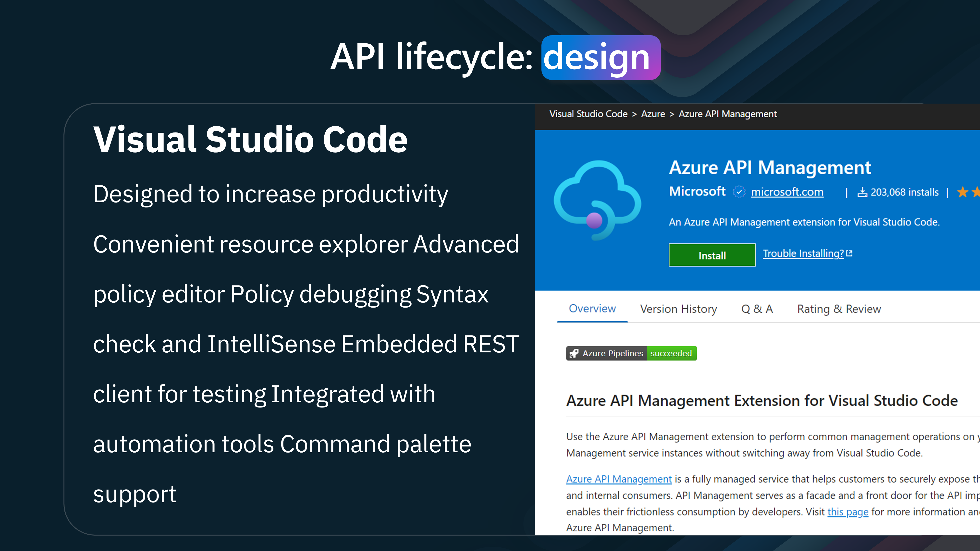Click the Azure API Management extension title

[770, 168]
